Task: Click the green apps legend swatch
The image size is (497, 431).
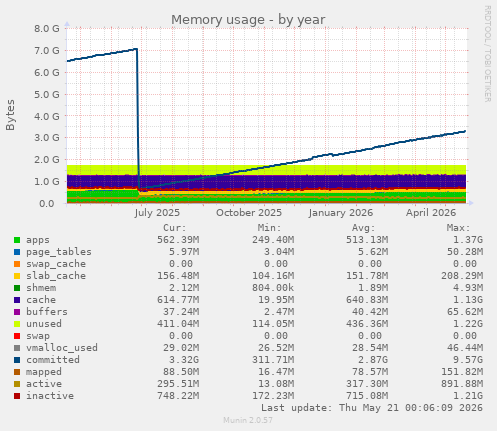Action: tap(17, 240)
